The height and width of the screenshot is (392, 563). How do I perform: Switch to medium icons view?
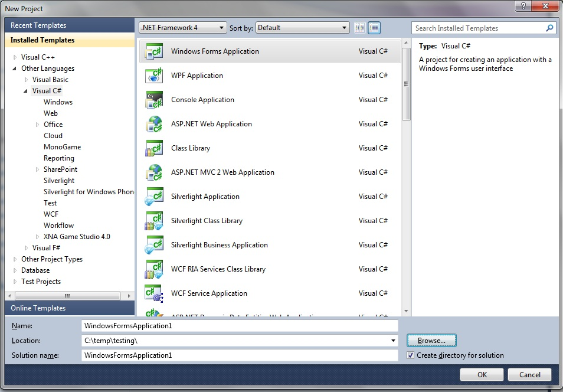374,28
